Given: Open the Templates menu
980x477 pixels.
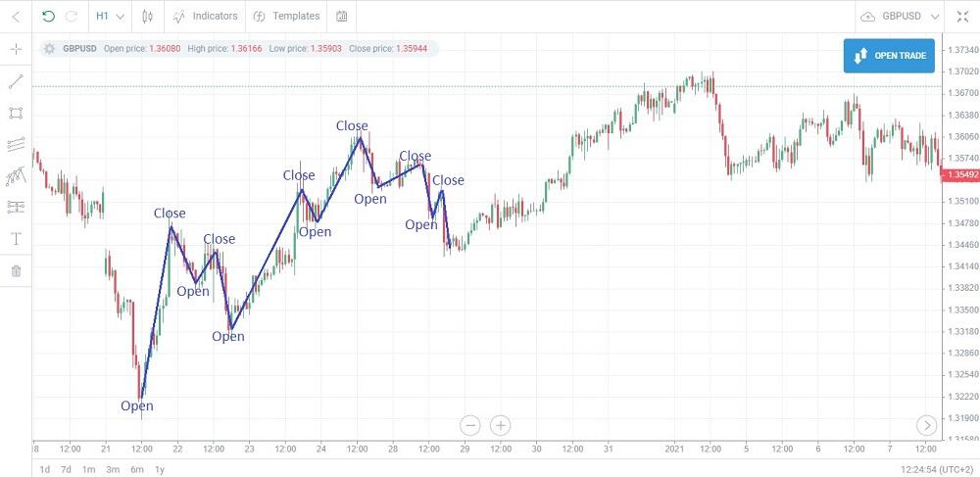Looking at the screenshot, I should click(286, 17).
